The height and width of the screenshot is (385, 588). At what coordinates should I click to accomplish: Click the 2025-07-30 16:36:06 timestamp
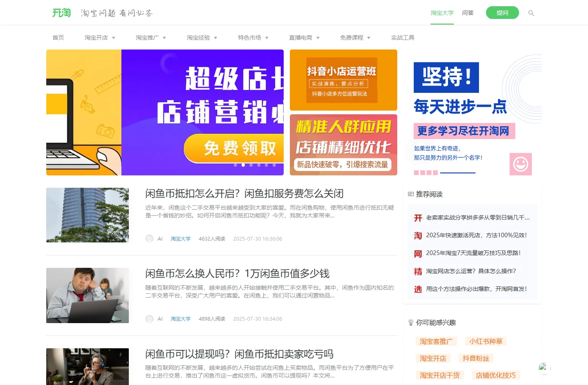(258, 239)
